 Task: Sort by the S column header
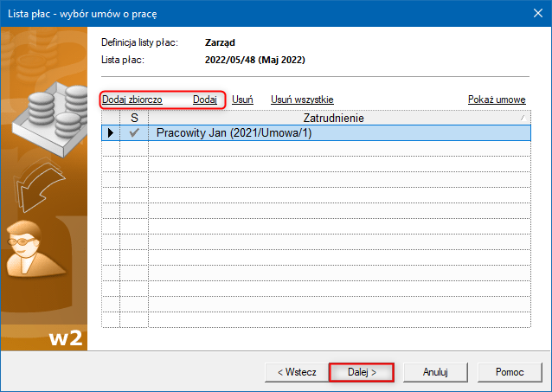134,118
